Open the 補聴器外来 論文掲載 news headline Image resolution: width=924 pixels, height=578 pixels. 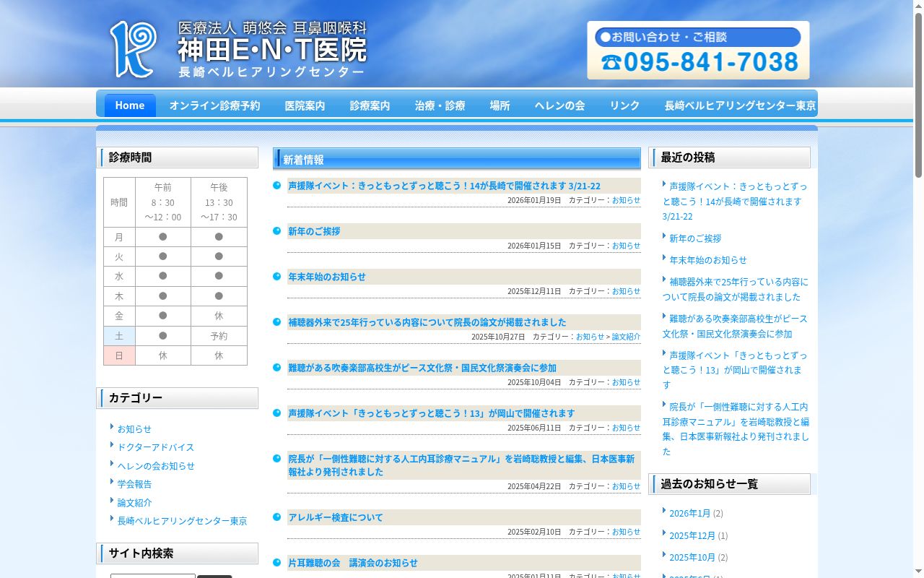tap(427, 323)
